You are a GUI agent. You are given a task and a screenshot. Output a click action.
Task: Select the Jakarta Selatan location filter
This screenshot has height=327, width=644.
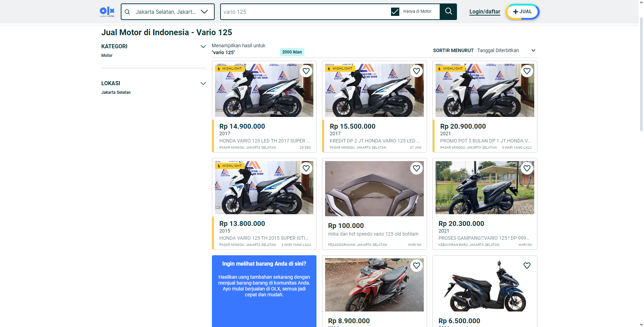click(116, 92)
